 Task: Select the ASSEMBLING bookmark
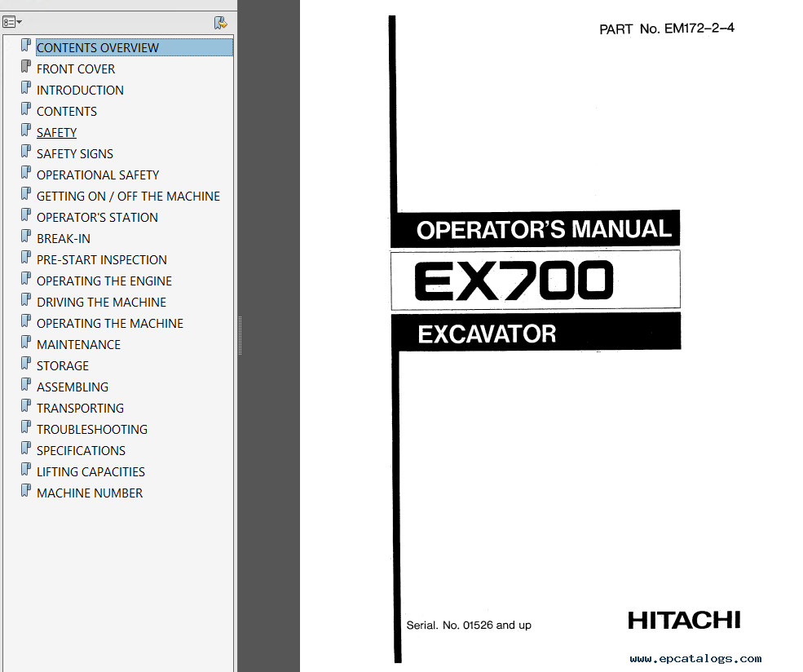pyautogui.click(x=73, y=387)
